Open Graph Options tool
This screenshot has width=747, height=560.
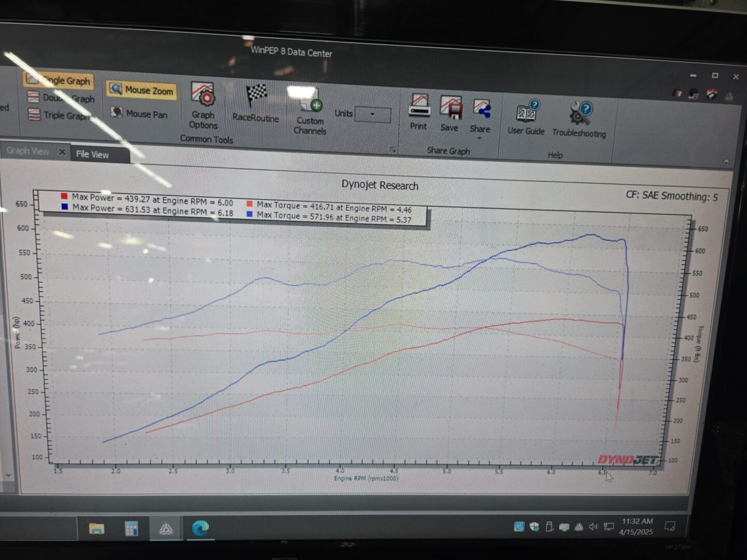pos(203,105)
